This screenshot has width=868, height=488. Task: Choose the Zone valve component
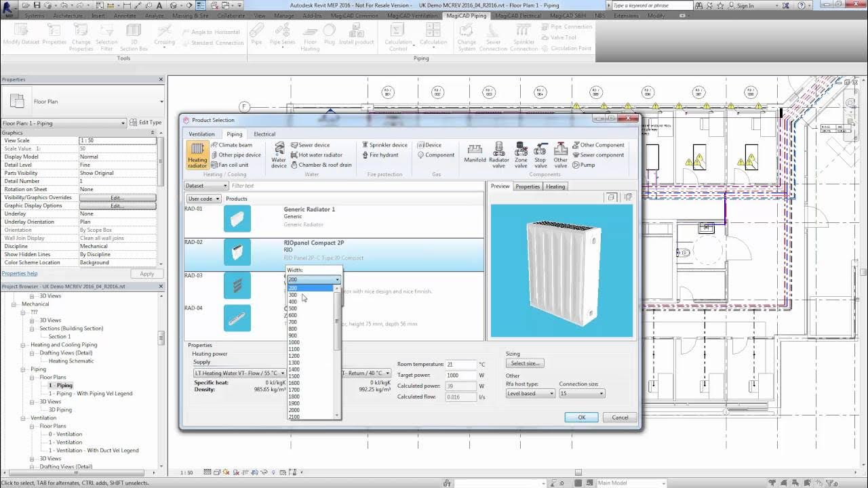coord(521,155)
